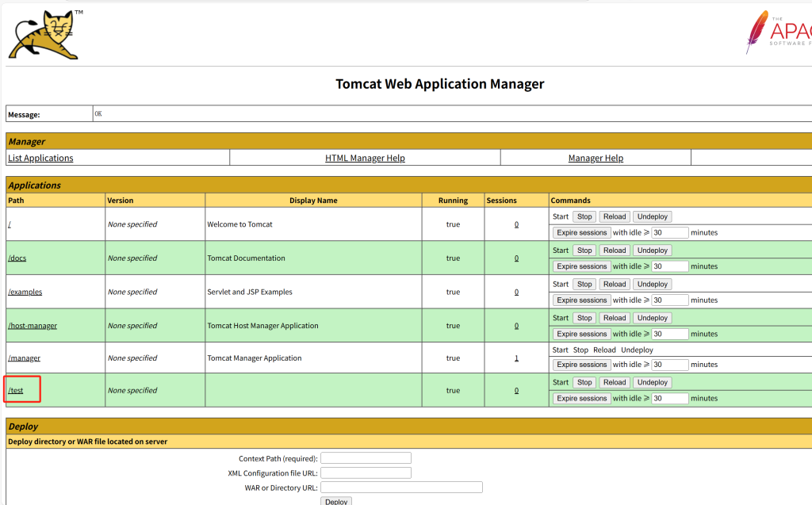Click the Display Name column header
The width and height of the screenshot is (812, 505).
pos(313,201)
